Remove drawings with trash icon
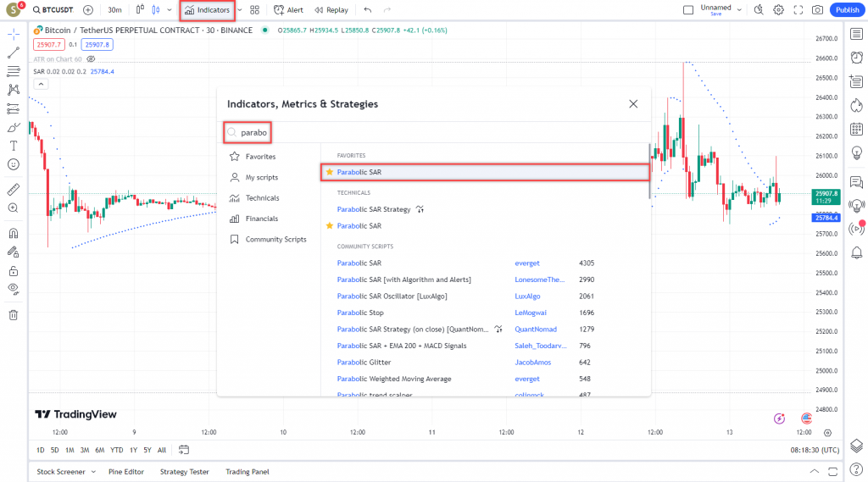This screenshot has height=482, width=868. tap(14, 315)
